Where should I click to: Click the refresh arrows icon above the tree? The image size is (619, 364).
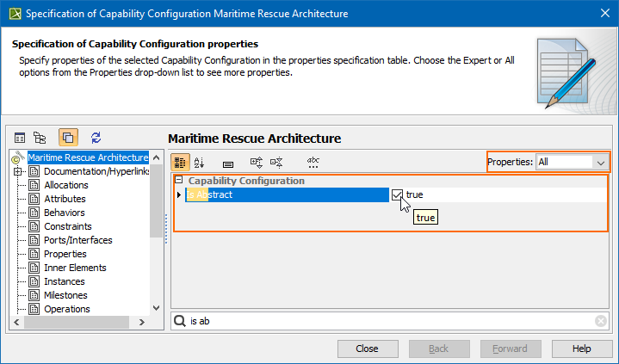pyautogui.click(x=96, y=137)
